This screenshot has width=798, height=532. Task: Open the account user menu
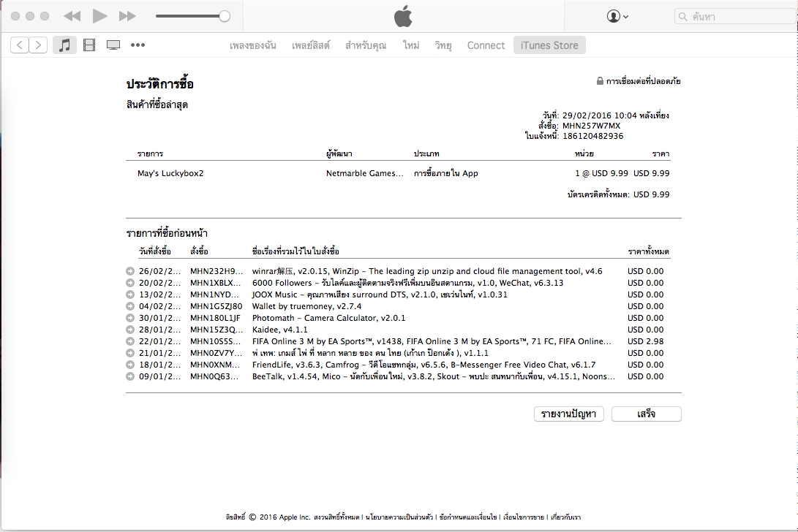click(617, 16)
